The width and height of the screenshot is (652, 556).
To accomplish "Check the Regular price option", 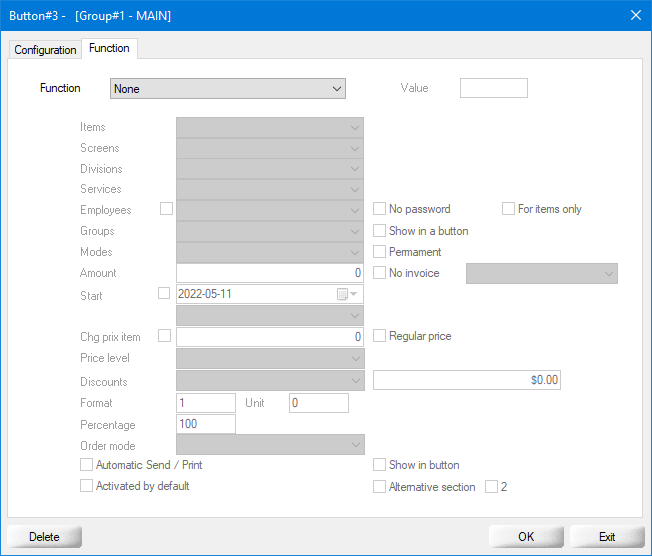I will point(380,336).
